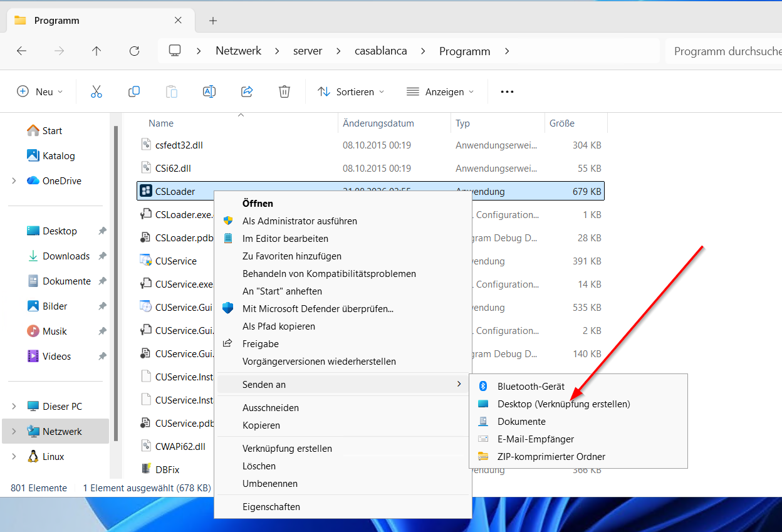Open the Sortieren dropdown
782x532 pixels.
point(351,91)
